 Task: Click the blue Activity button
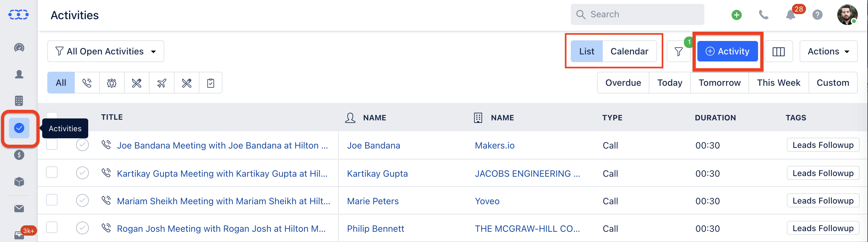click(727, 51)
